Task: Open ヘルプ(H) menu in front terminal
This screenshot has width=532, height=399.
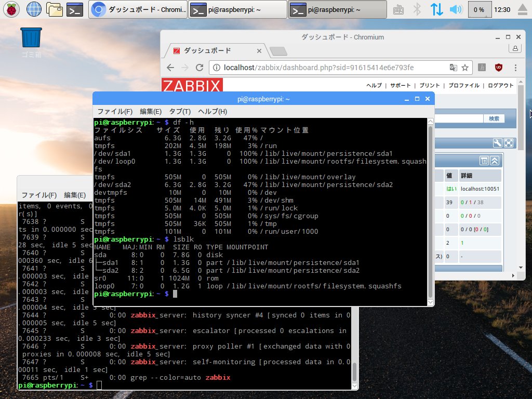Action: coord(212,112)
